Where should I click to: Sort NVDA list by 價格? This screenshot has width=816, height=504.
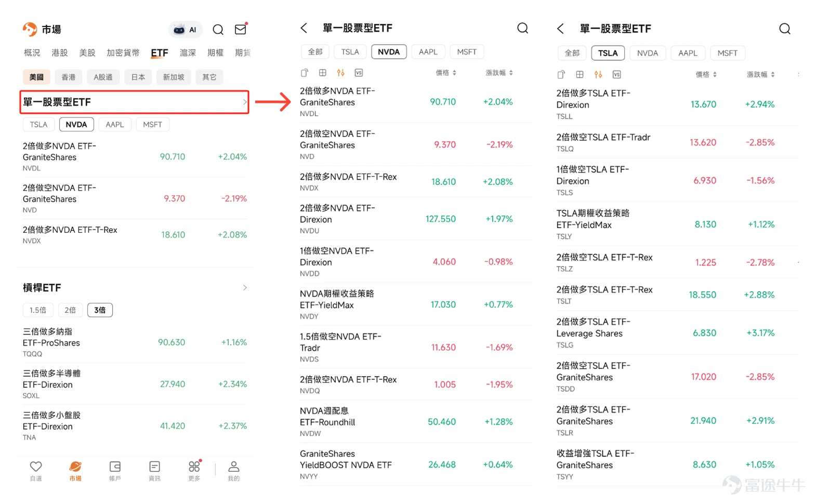pyautogui.click(x=446, y=73)
